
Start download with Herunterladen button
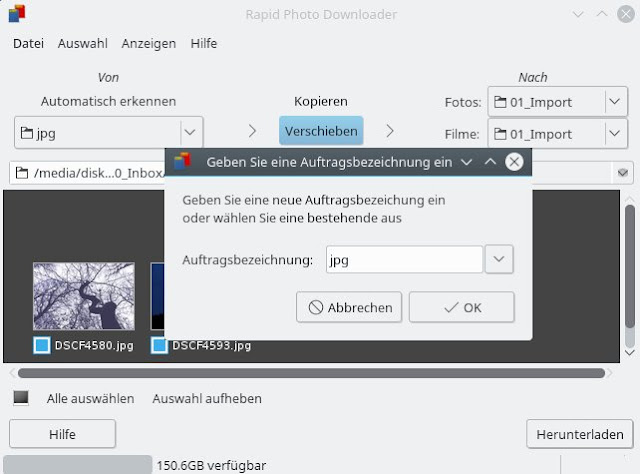580,434
